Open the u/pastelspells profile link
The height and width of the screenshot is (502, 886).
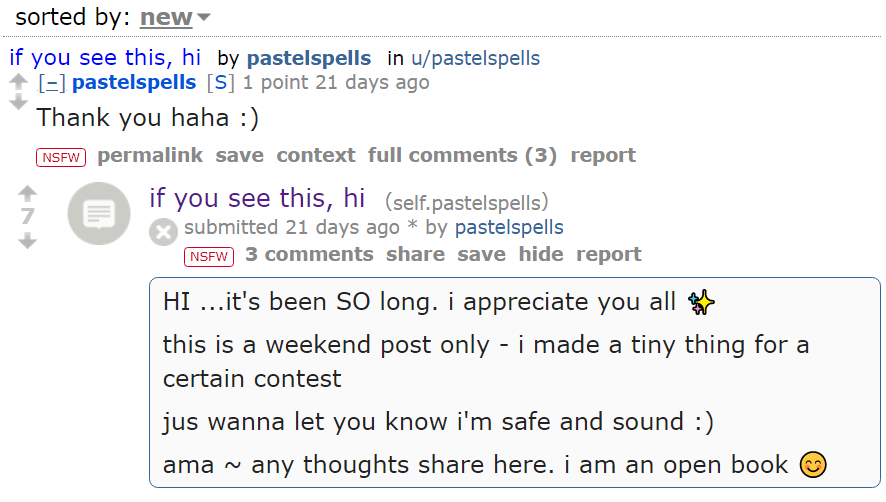[x=475, y=58]
